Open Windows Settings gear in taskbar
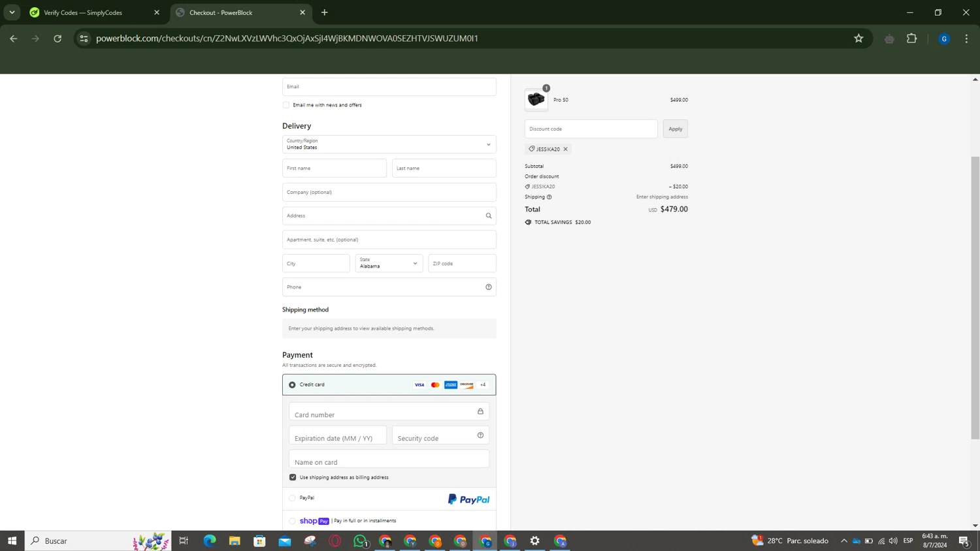Viewport: 980px width, 551px height. pos(534,541)
